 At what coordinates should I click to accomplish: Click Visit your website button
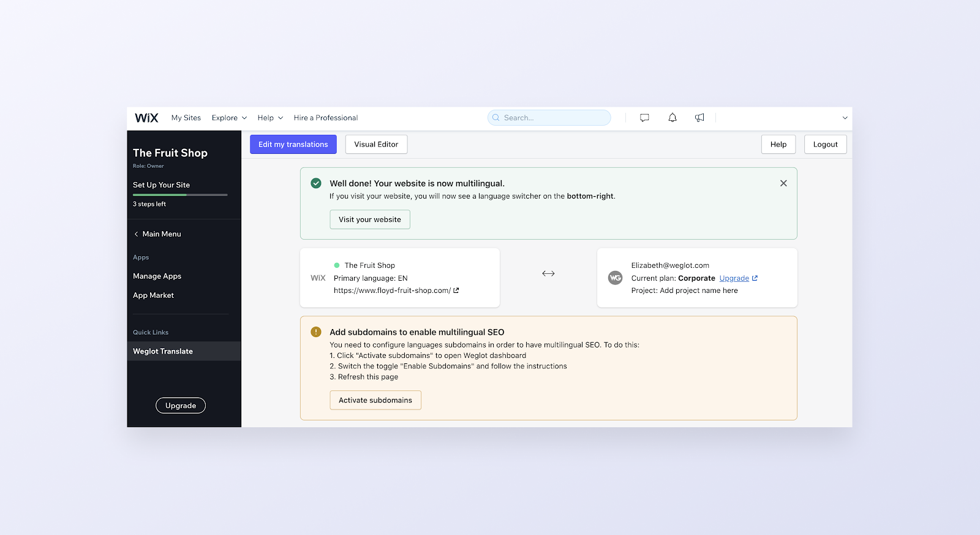click(370, 219)
